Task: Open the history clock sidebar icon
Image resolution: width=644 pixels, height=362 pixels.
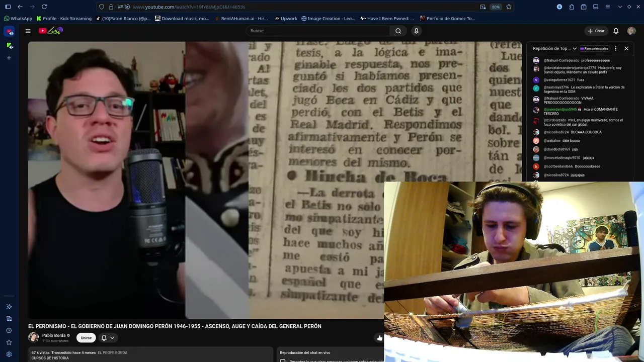Action: [x=9, y=330]
